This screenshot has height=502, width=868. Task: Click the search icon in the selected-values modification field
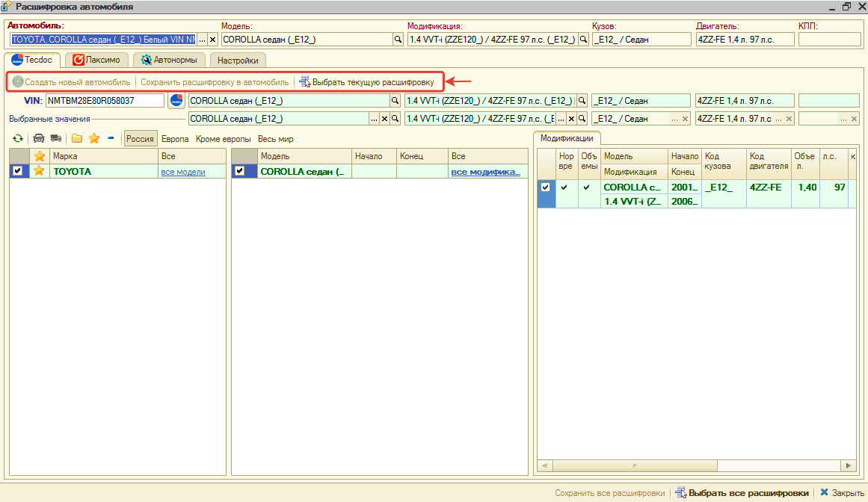point(582,118)
